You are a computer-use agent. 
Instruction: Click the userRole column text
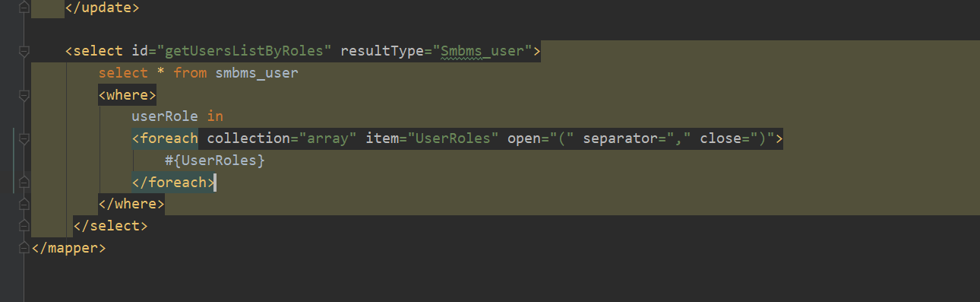point(165,116)
